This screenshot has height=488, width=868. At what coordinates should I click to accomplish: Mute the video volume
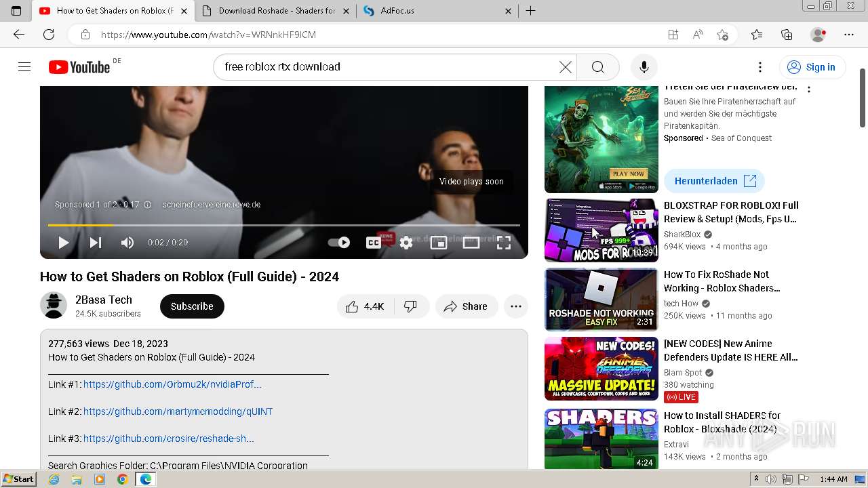127,242
